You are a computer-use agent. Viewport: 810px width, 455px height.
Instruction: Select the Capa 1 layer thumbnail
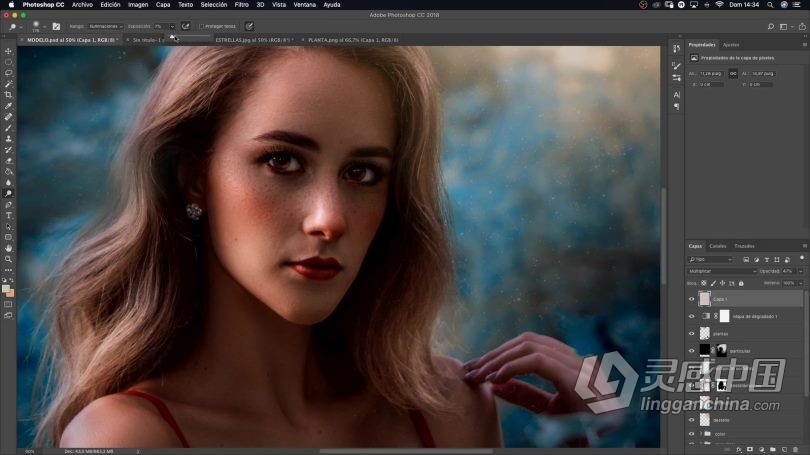click(x=705, y=299)
